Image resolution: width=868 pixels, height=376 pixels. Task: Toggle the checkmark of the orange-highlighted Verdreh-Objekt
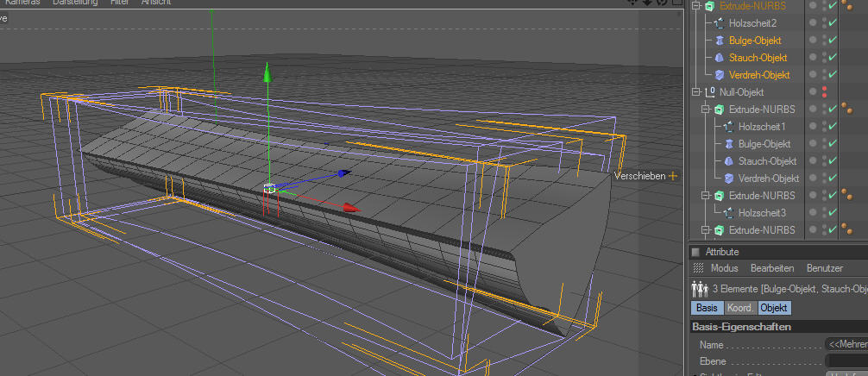[833, 75]
